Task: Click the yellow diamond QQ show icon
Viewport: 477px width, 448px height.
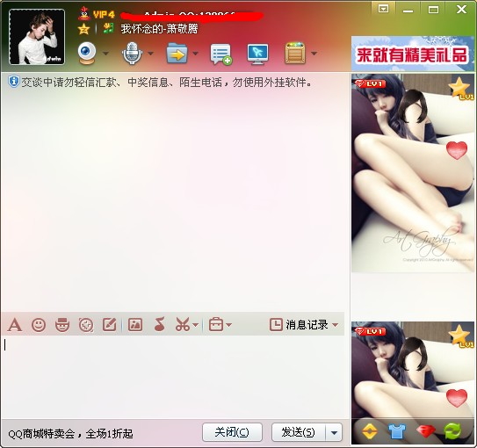Action: click(370, 431)
